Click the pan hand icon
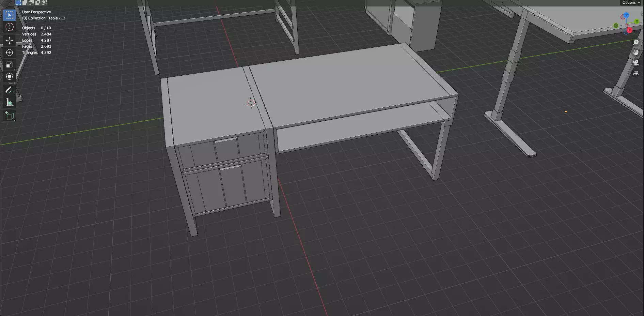Image resolution: width=644 pixels, height=316 pixels. [636, 52]
